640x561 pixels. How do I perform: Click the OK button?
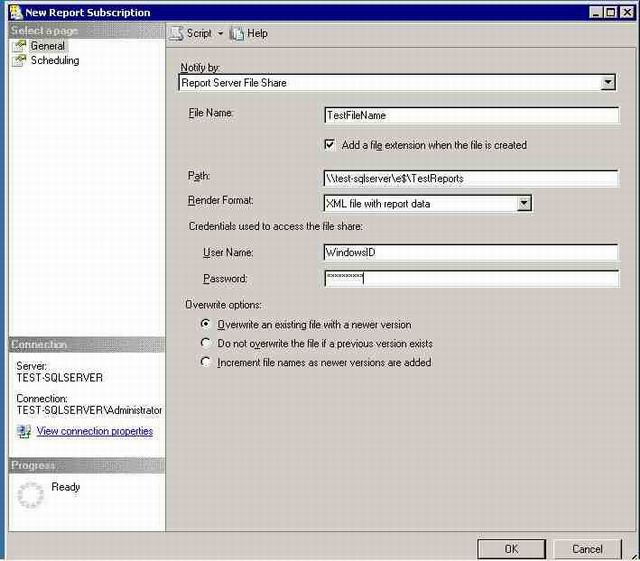point(511,549)
